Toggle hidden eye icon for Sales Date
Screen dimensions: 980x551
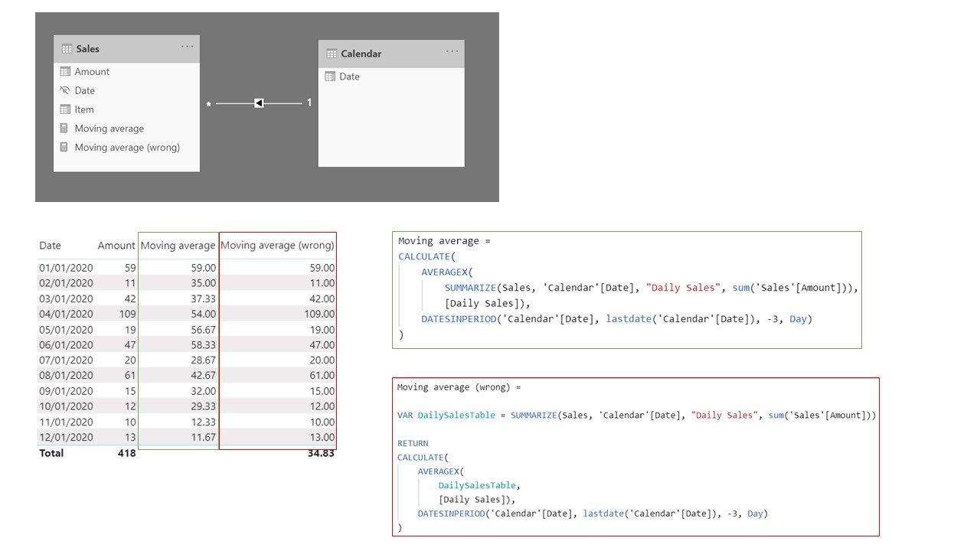[65, 90]
